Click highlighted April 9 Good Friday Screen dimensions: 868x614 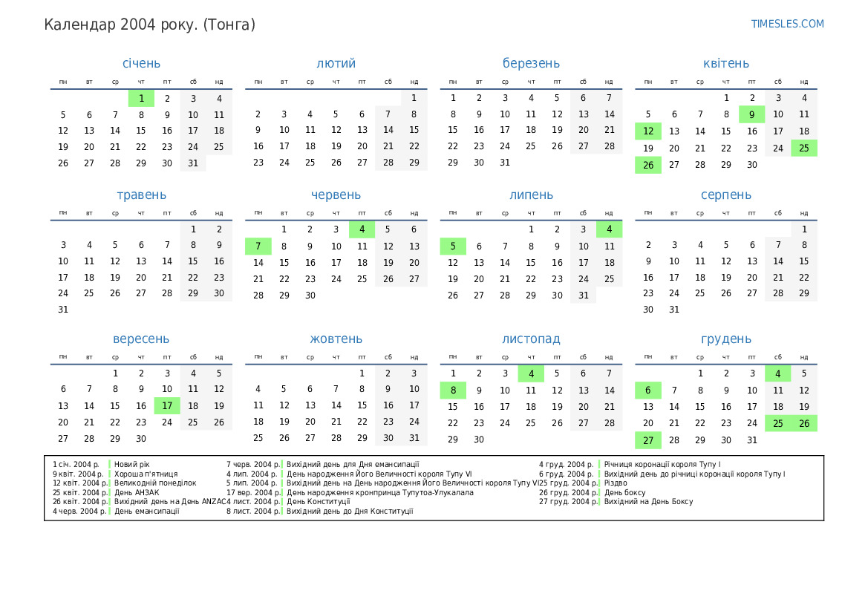(x=751, y=114)
